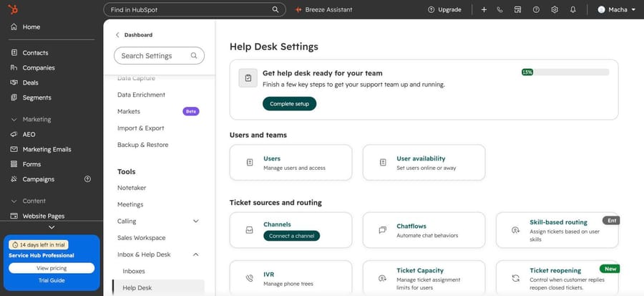This screenshot has height=296, width=644.
Task: Click the Ticket reopening refresh icon
Action: pyautogui.click(x=515, y=278)
